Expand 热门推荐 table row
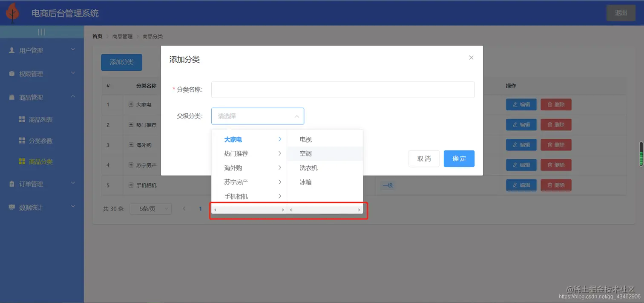The width and height of the screenshot is (644, 303). point(131,125)
